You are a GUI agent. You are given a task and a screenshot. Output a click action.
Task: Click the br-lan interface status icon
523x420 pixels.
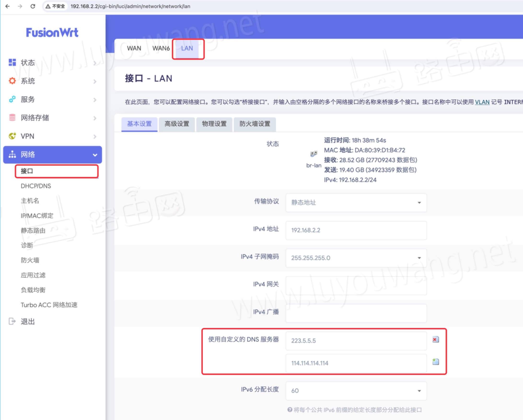(314, 154)
